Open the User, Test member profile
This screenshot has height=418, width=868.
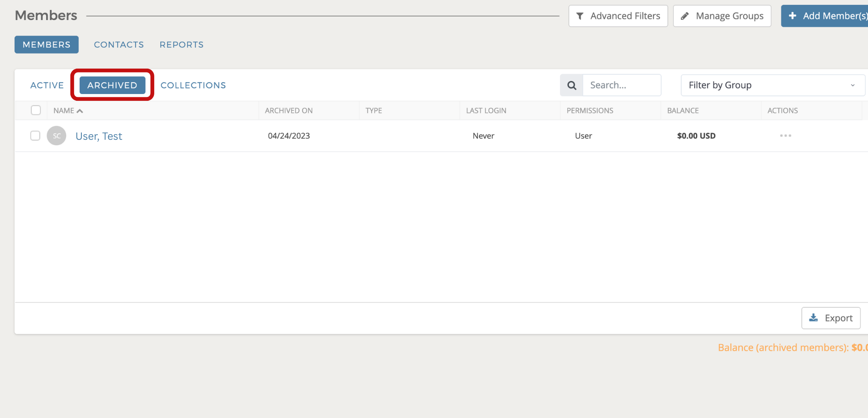point(99,136)
